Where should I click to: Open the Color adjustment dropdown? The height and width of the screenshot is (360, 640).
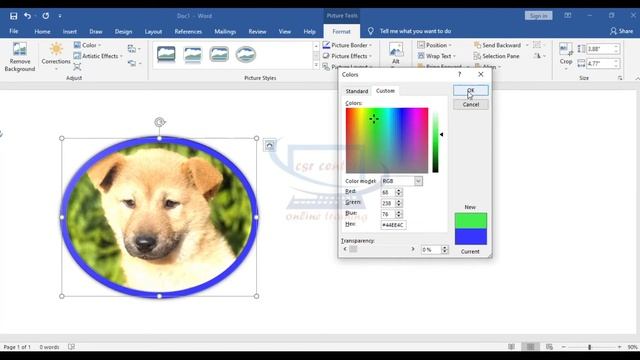pos(87,45)
